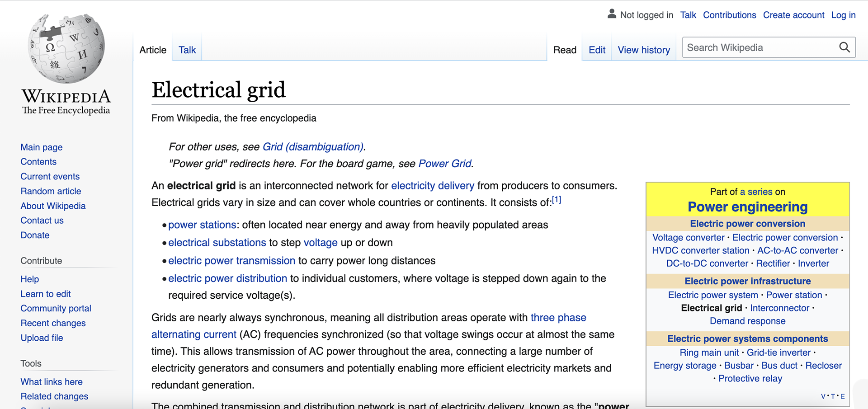Viewport: 868px width, 409px height.
Task: Click "a series" link in infobox
Action: click(756, 192)
